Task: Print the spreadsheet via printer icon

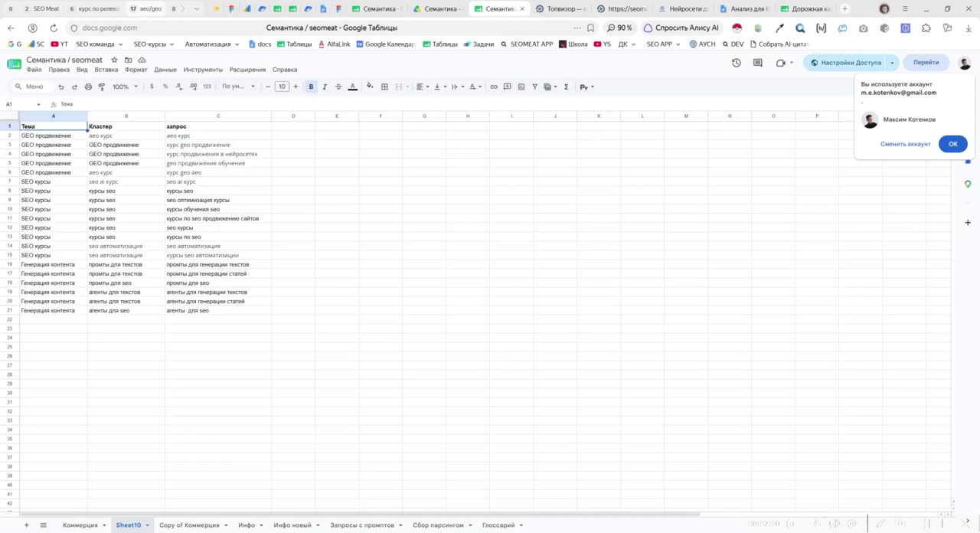Action: 88,87
